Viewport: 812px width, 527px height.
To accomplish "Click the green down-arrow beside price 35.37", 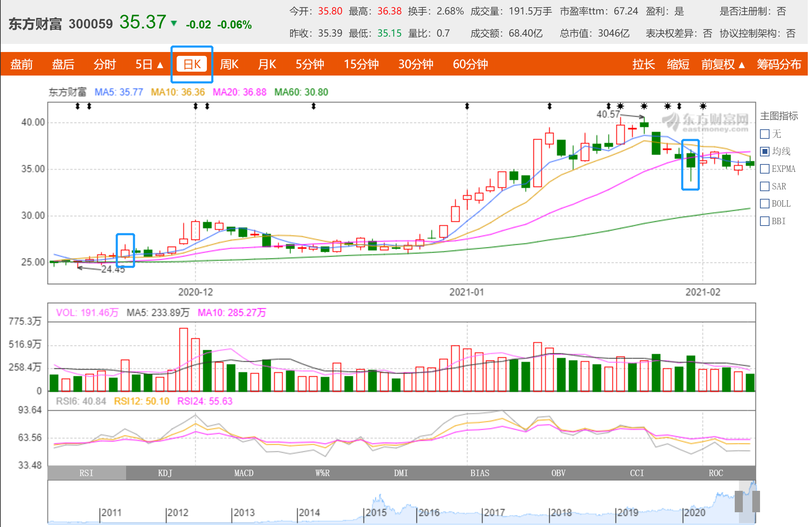I will pos(173,24).
